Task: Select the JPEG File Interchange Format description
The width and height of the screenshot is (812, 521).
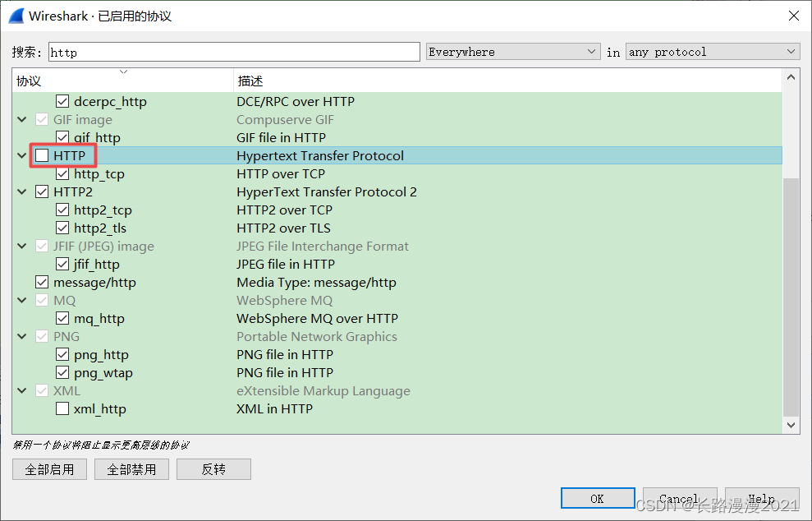Action: (323, 247)
